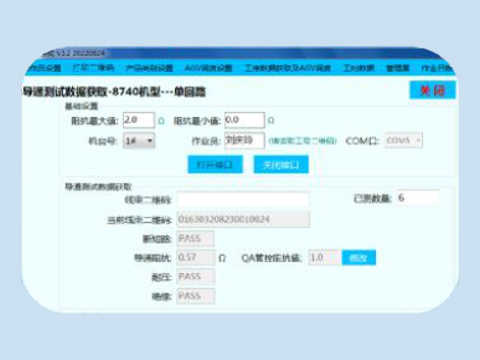Open the AGV调度设置 menu
The height and width of the screenshot is (360, 480).
[x=208, y=68]
